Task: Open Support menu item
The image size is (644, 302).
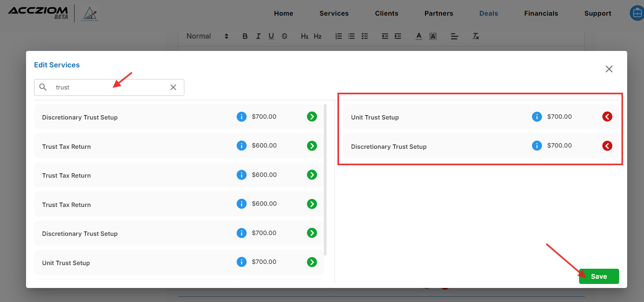Action: pos(598,13)
